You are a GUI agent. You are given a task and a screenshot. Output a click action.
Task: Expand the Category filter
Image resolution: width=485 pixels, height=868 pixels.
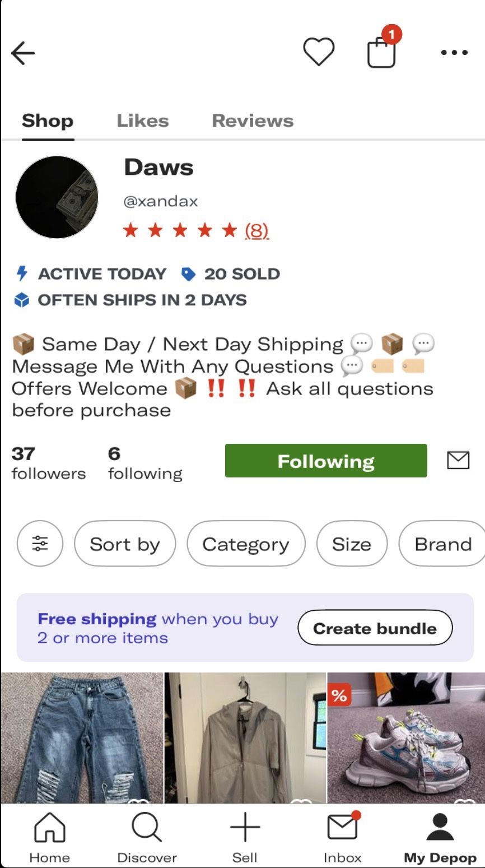246,544
